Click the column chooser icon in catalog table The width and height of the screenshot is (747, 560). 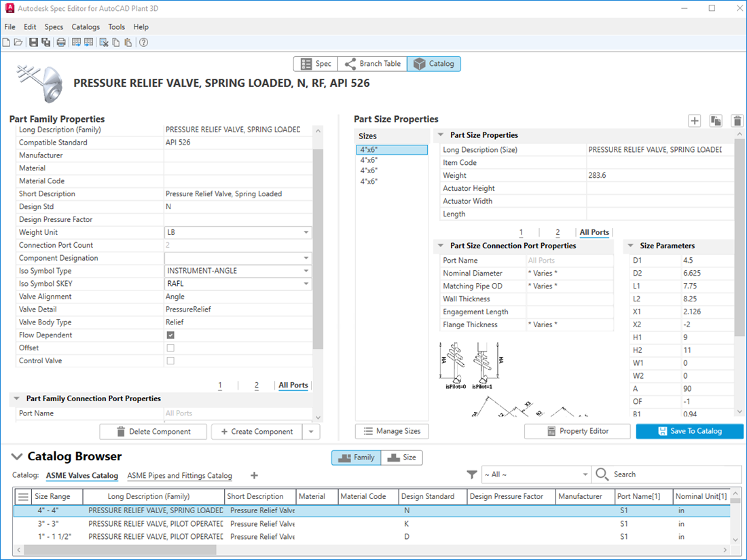23,497
